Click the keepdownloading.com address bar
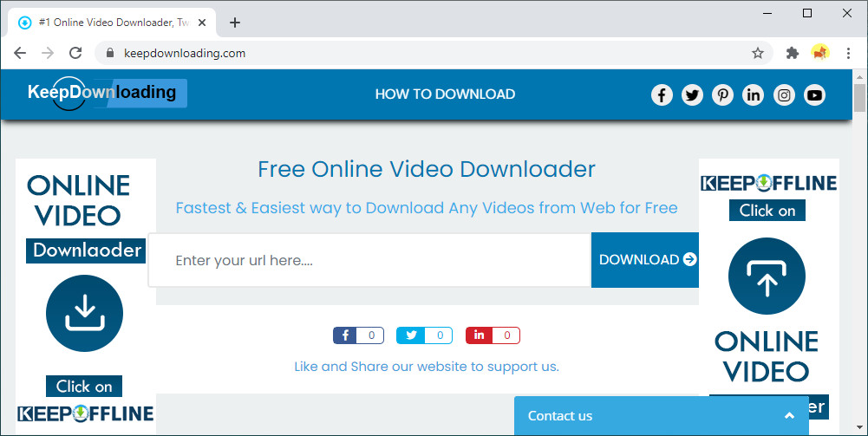The height and width of the screenshot is (436, 868). pyautogui.click(x=434, y=53)
